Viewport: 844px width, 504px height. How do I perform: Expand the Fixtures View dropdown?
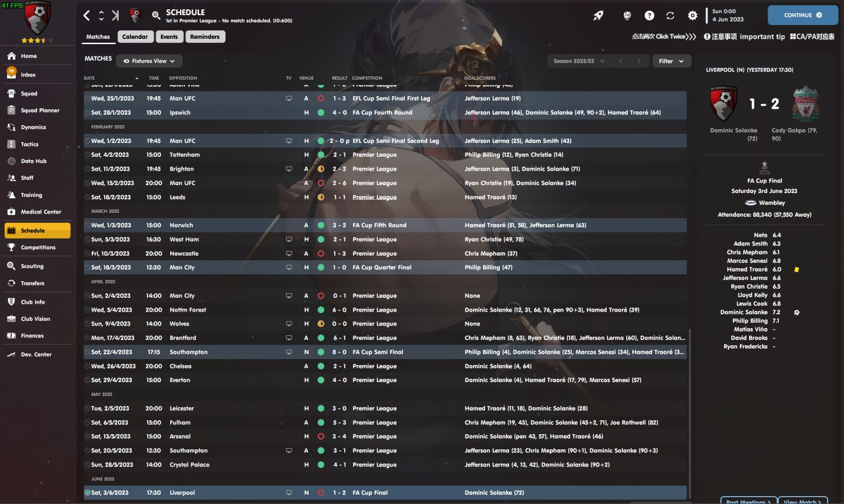pyautogui.click(x=150, y=61)
